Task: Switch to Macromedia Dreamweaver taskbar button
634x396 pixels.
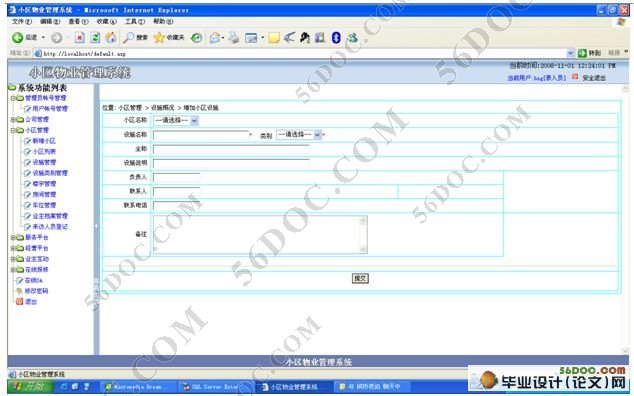Action: [137, 387]
